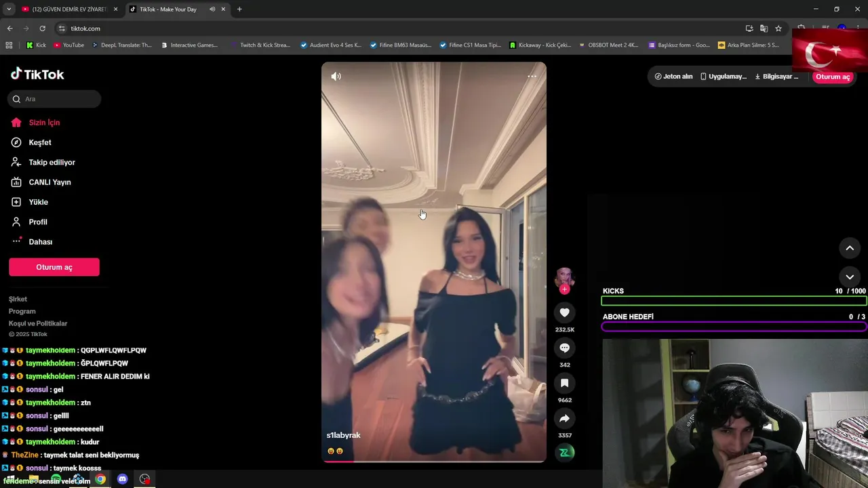Open tab search dropdown arrow

tap(8, 9)
